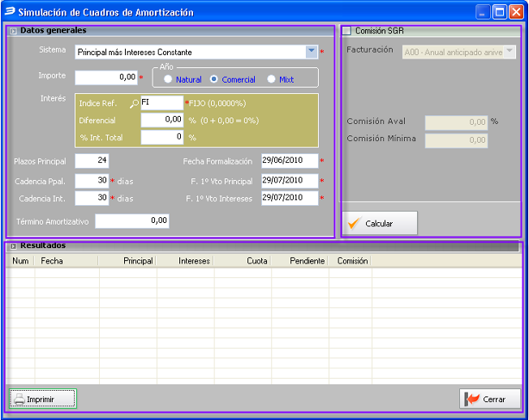Image resolution: width=529 pixels, height=420 pixels.
Task: Click the Término Amortizativo field
Action: point(132,221)
